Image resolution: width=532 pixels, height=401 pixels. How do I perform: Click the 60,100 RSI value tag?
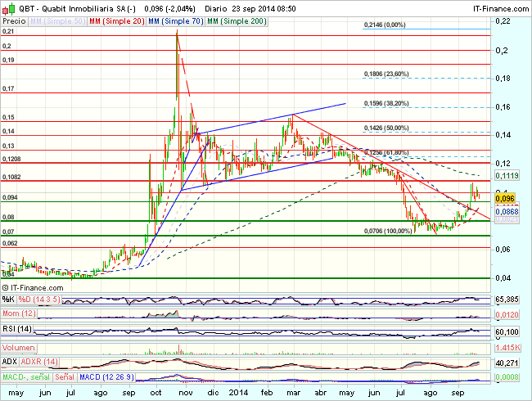tap(507, 331)
